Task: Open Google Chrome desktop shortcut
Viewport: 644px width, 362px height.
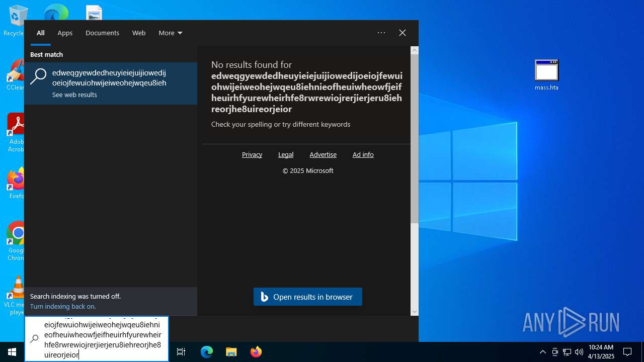Action: pyautogui.click(x=16, y=241)
